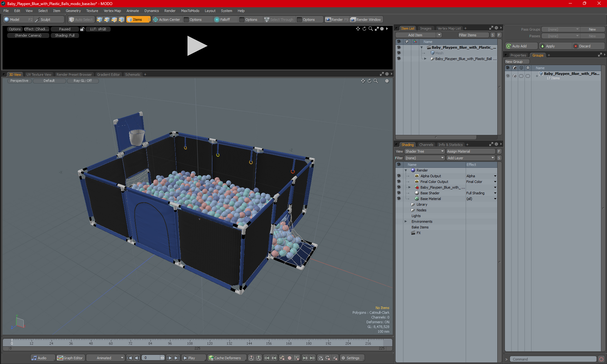
Task: Toggle the record keyframe circle icon
Action: (289, 358)
